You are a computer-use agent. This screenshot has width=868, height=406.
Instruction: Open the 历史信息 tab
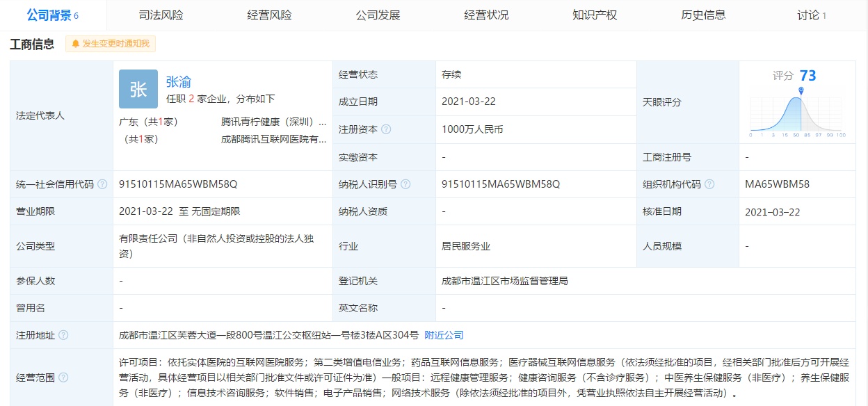tap(703, 15)
